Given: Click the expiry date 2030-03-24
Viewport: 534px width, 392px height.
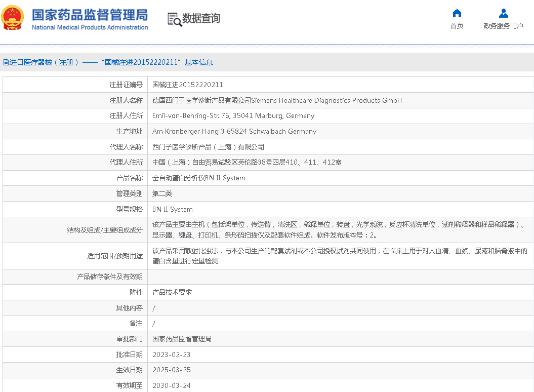Looking at the screenshot, I should coord(171,385).
